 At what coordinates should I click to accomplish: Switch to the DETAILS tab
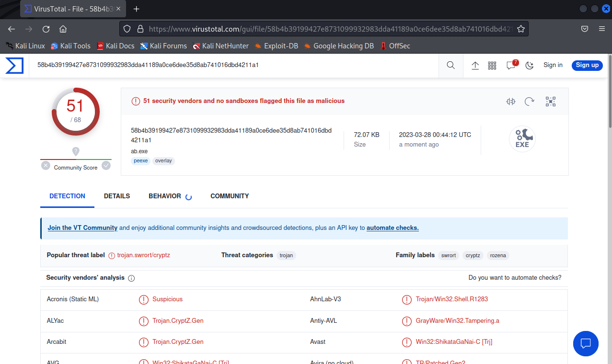point(117,196)
